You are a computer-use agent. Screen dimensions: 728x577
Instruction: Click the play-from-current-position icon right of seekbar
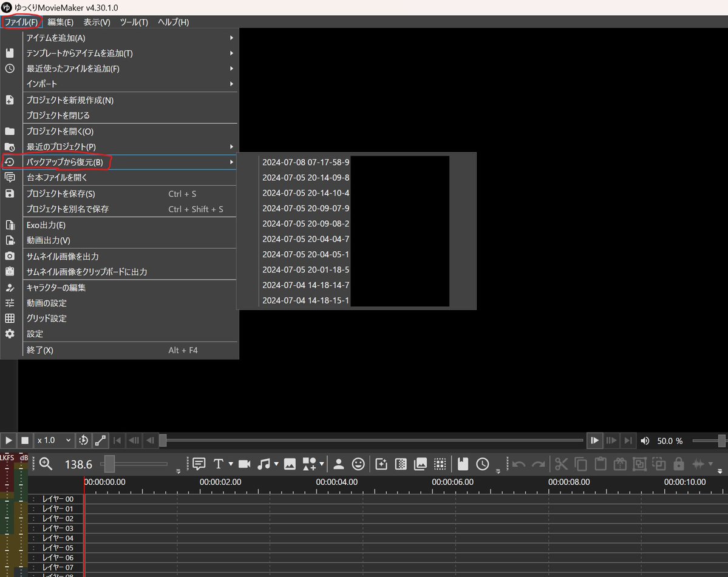(x=594, y=440)
